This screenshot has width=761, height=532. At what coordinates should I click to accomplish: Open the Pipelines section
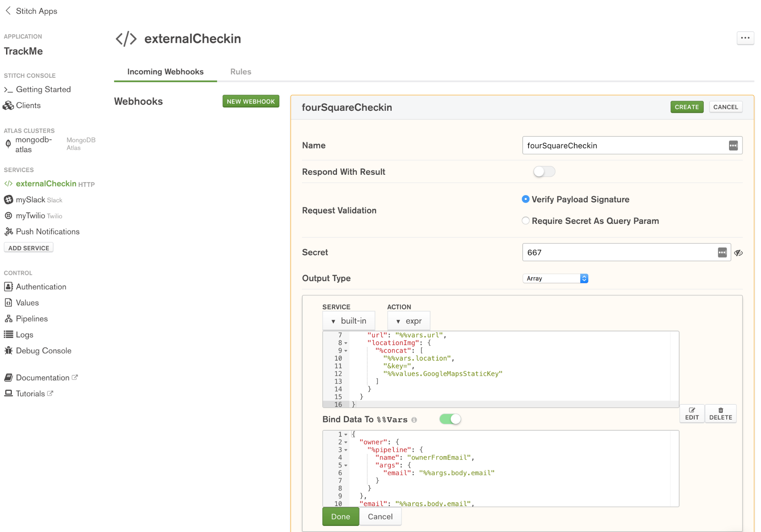[x=32, y=318]
